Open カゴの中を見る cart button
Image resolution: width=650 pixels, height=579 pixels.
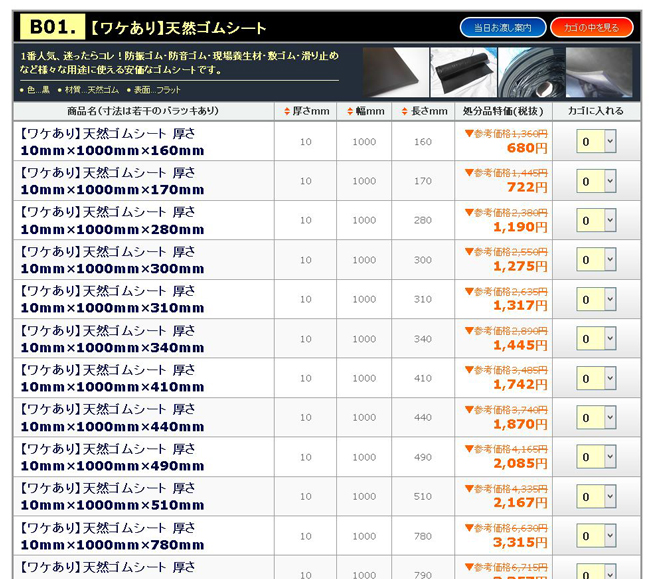(591, 27)
